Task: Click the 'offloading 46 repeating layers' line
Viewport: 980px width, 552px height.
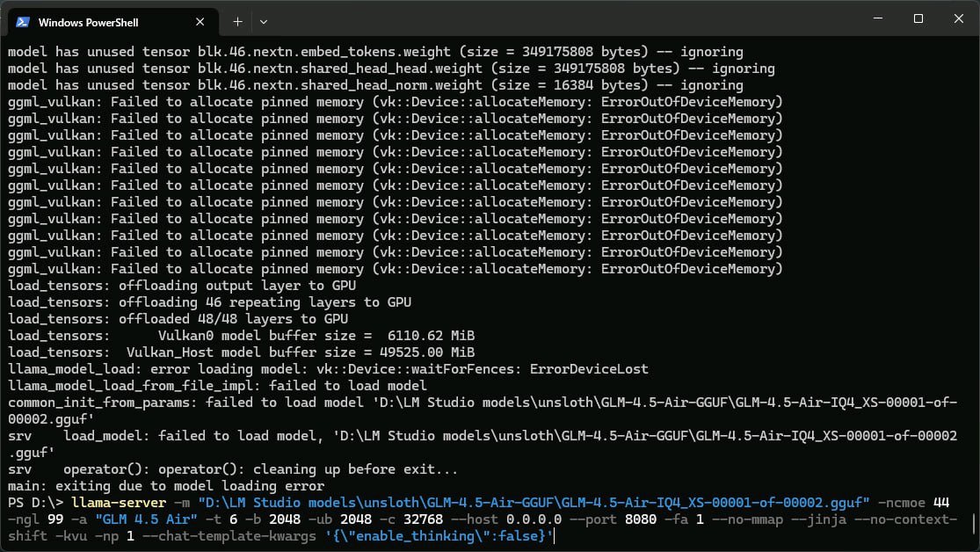Action: click(x=209, y=302)
